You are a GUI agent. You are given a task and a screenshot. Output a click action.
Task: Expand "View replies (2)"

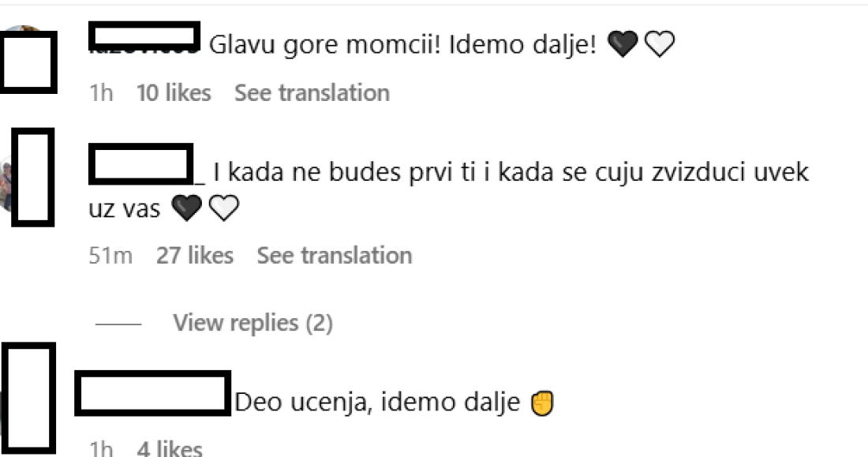253,323
